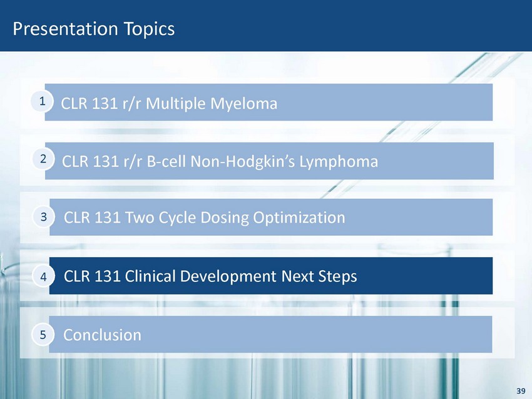The image size is (532, 399).
Task: Click the number 1 circle badge
Action: 41,101
